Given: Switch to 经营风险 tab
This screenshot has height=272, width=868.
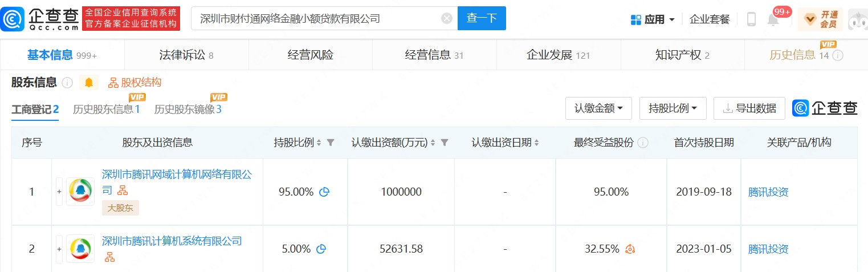Looking at the screenshot, I should click(x=311, y=55).
